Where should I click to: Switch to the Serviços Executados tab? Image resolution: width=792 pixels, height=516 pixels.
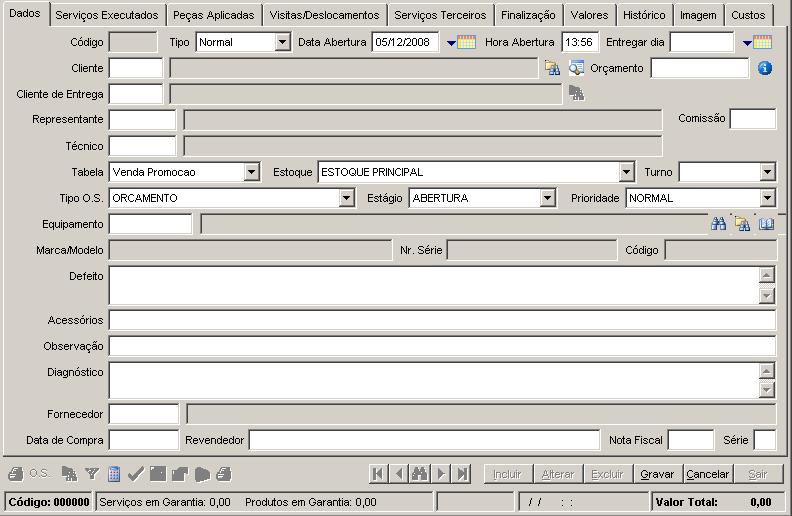point(107,15)
